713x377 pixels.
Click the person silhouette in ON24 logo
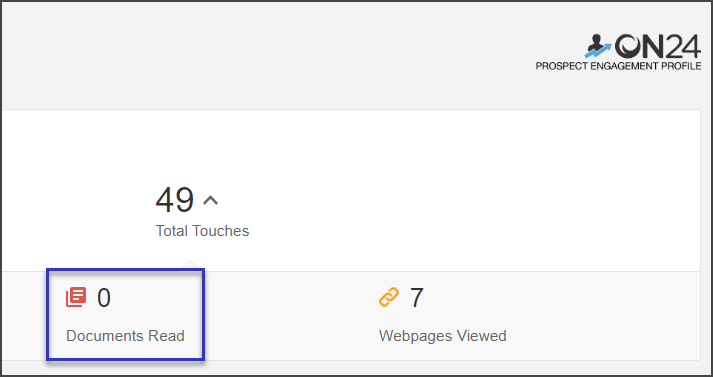click(x=593, y=42)
